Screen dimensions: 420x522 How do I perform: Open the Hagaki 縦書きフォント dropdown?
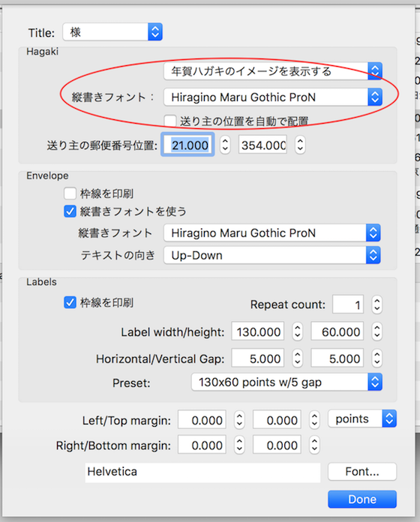[272, 97]
